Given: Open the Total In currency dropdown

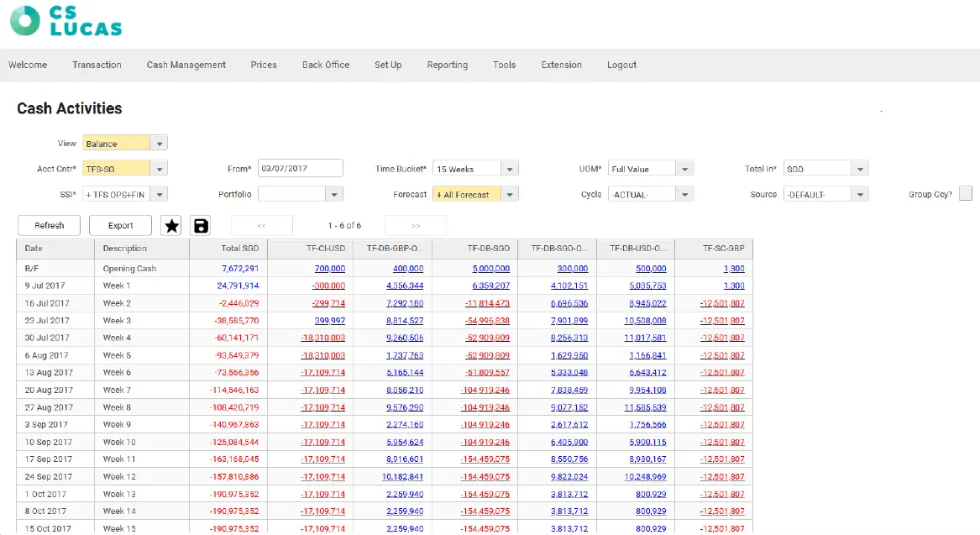Looking at the screenshot, I should 860,169.
